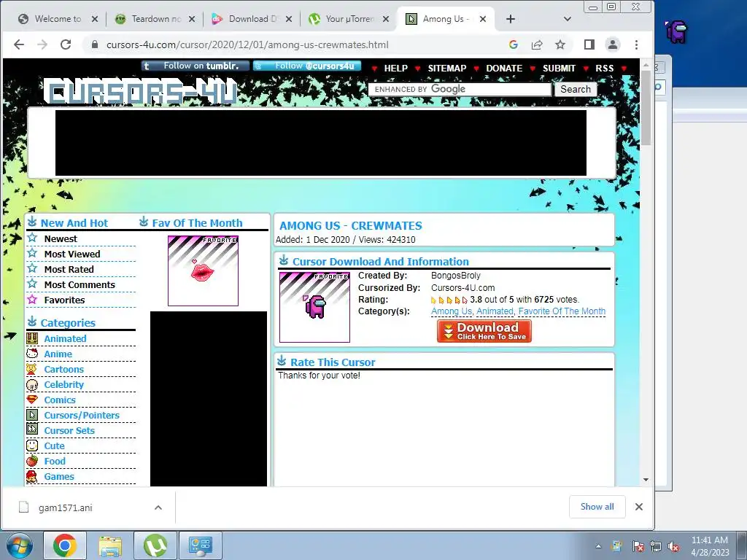Image resolution: width=747 pixels, height=560 pixels.
Task: Open the SITEMAP menu link
Action: coord(447,68)
